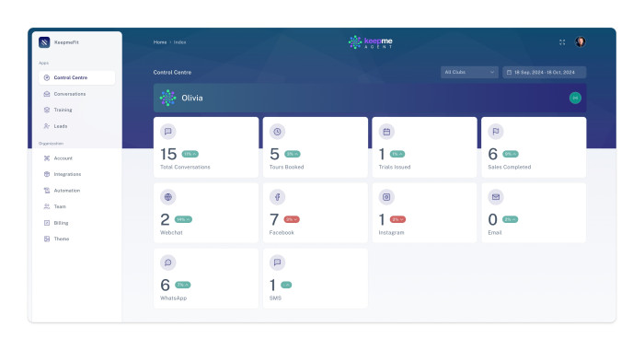
Task: Toggle the green Olivia agent status button
Action: pyautogui.click(x=575, y=98)
